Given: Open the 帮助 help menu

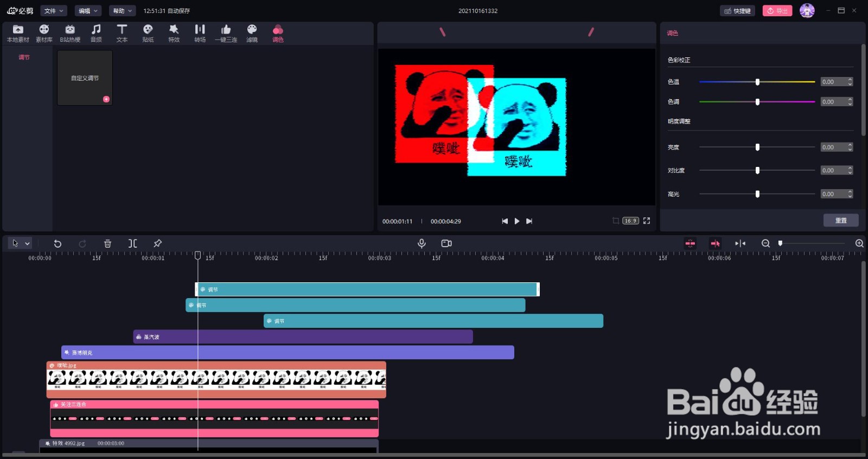Looking at the screenshot, I should click(x=122, y=11).
